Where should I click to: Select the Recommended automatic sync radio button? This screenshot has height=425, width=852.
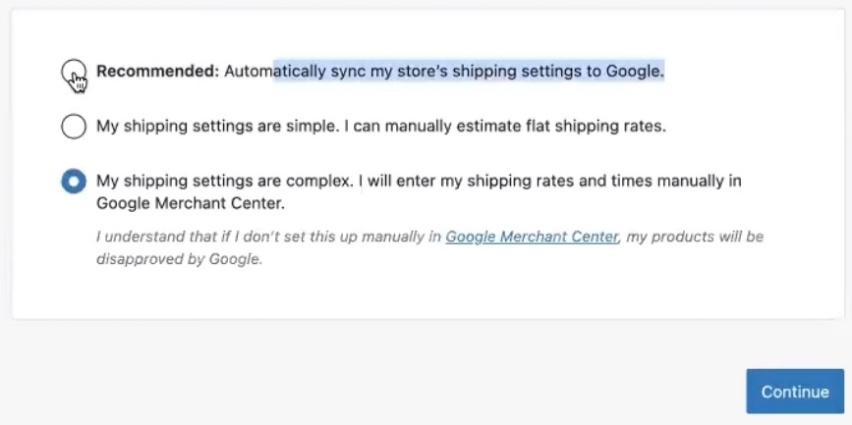[73, 72]
